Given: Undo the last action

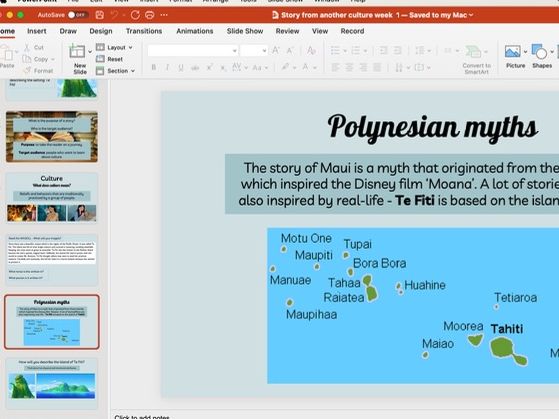Looking at the screenshot, I should tap(114, 15).
